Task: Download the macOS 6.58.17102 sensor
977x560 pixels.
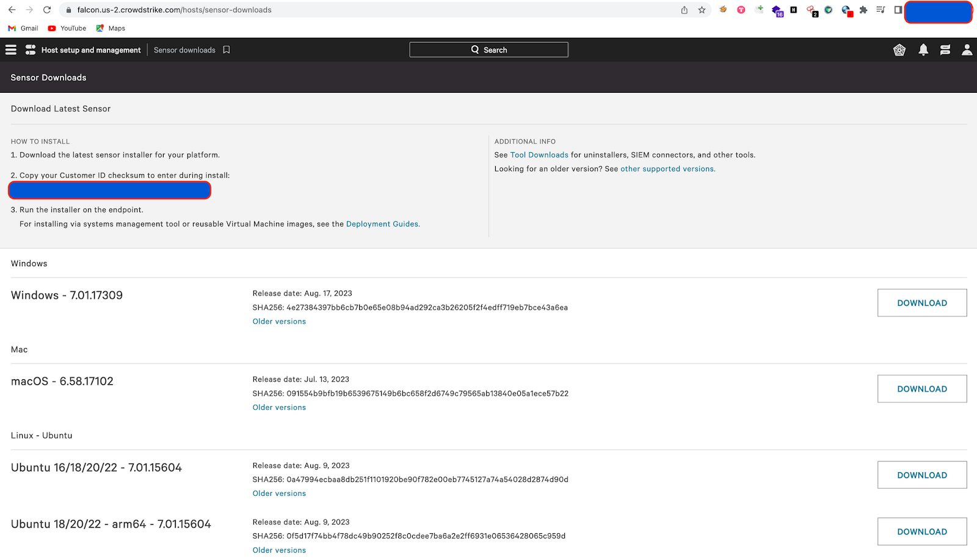Action: [922, 389]
